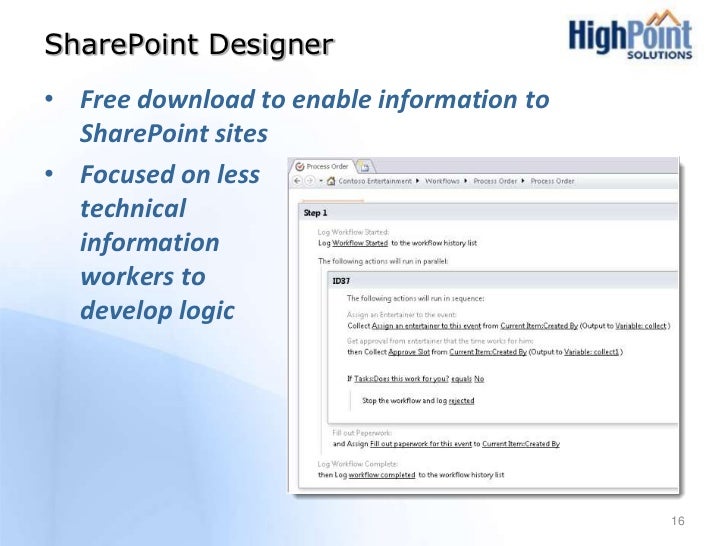Viewport: 728px width, 546px height.
Task: Click the 'Variable: collect1' output link
Action: 592,352
